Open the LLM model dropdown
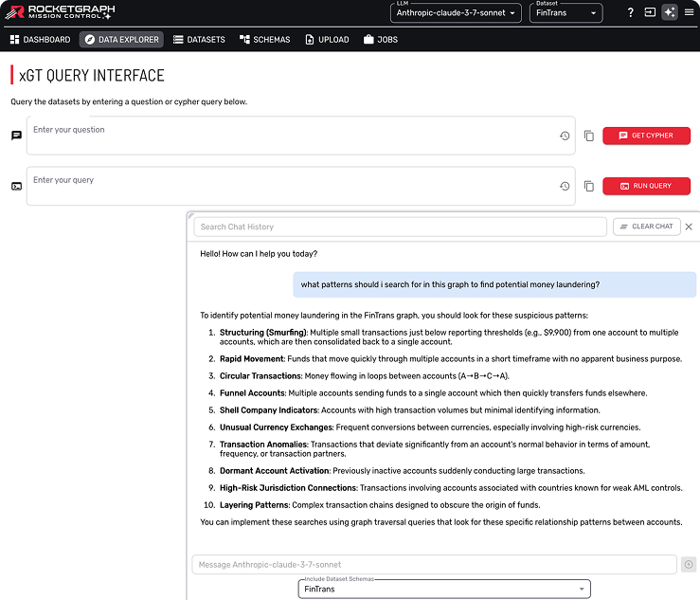 point(456,13)
